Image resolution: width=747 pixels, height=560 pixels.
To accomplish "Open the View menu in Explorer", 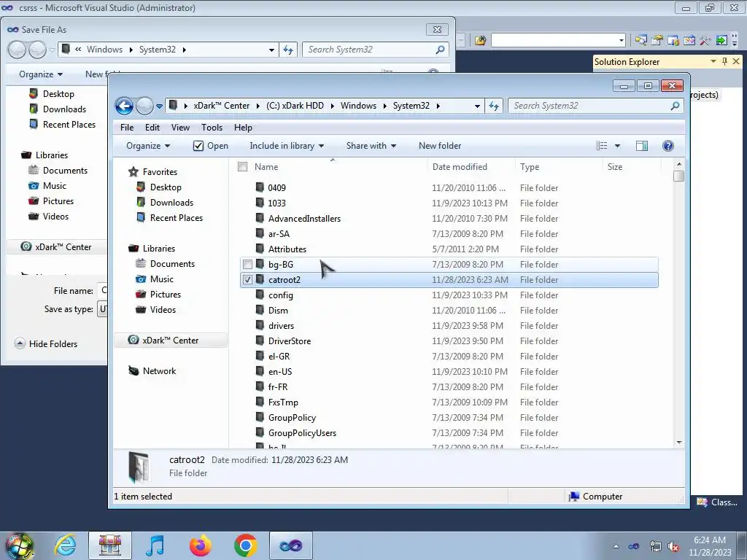I will (x=181, y=128).
